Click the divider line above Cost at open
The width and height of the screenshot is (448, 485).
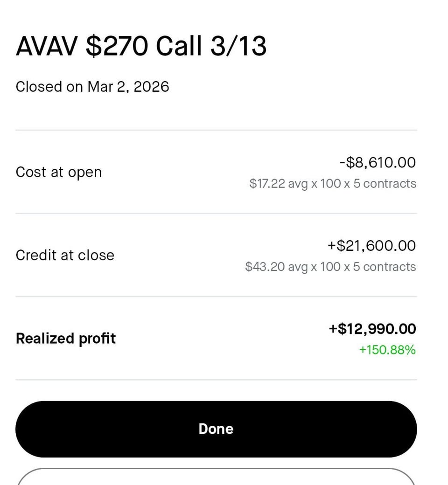[216, 130]
